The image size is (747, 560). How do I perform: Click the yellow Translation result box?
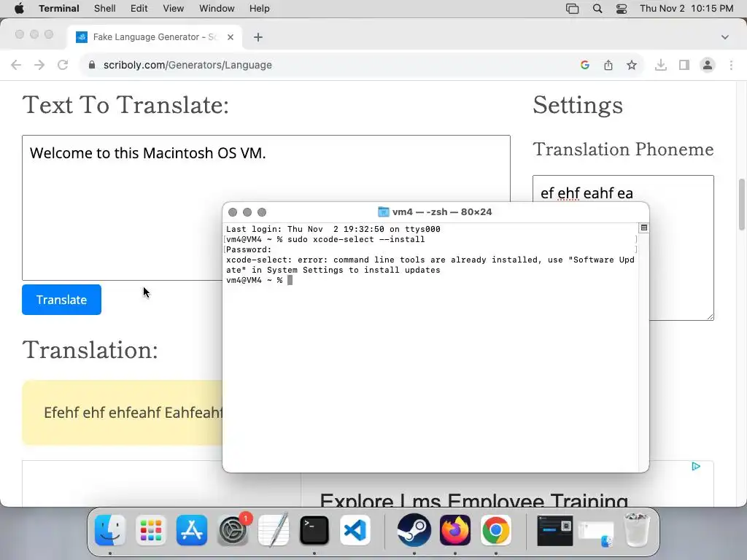(122, 413)
